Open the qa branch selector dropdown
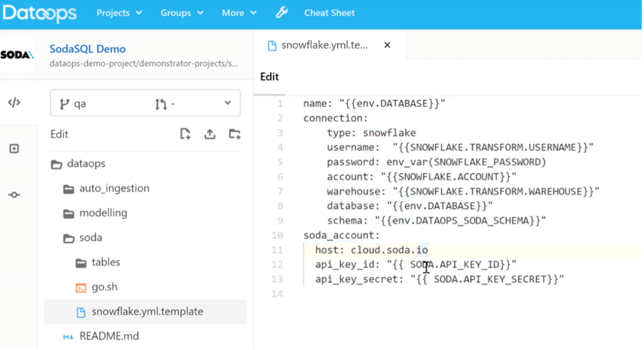 146,103
